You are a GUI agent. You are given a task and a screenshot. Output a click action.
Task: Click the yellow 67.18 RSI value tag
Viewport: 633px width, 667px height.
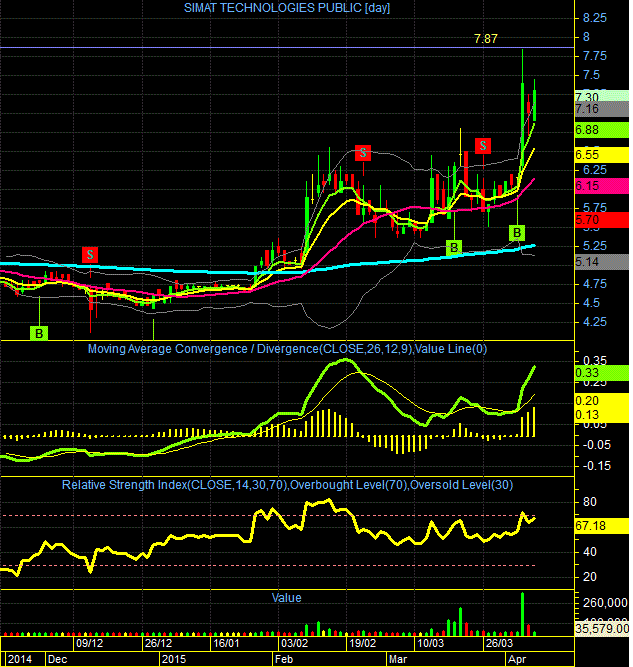(602, 526)
